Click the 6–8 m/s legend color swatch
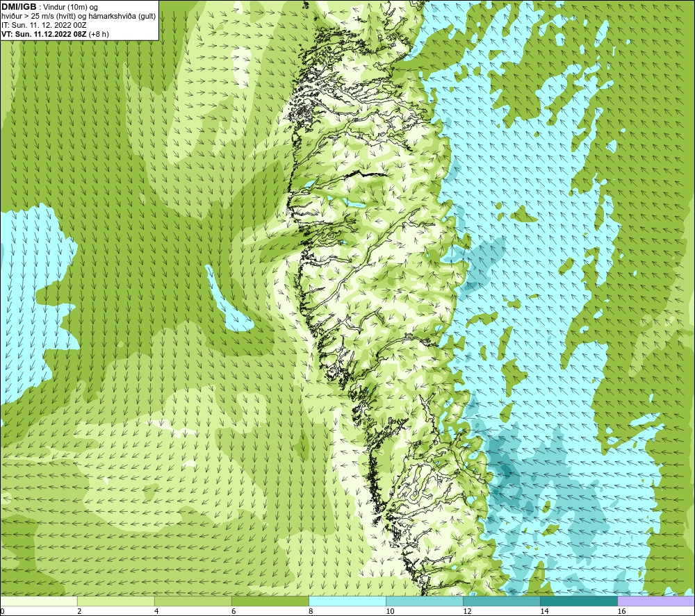 270,601
